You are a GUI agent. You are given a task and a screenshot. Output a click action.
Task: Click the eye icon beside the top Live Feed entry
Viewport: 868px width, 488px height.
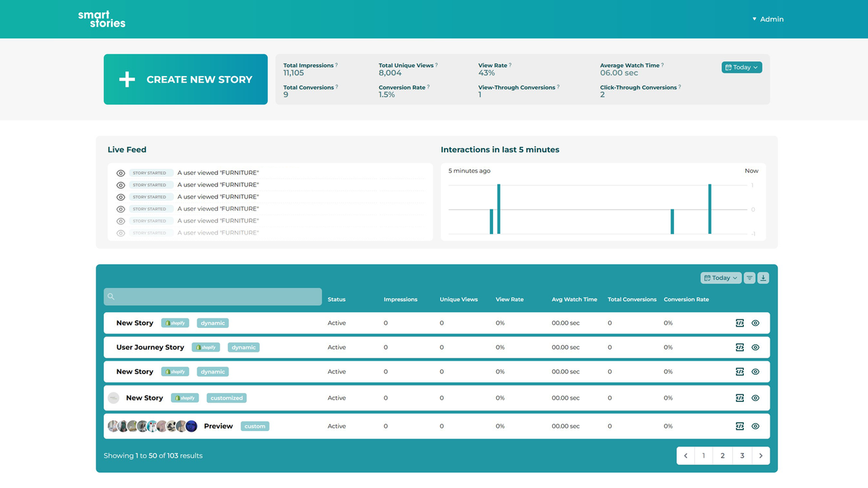[120, 172]
